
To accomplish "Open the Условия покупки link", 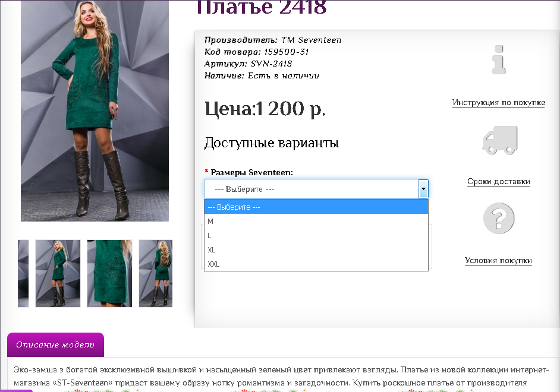I will coord(498,260).
